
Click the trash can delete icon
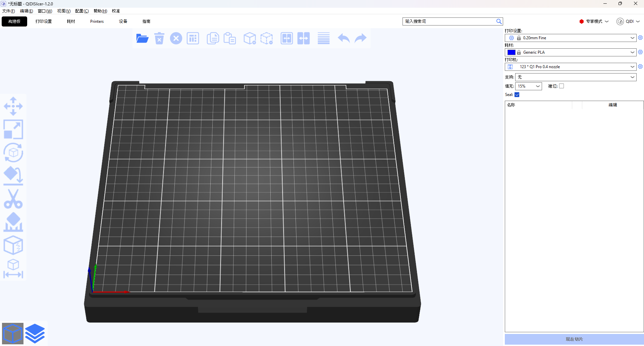point(159,39)
